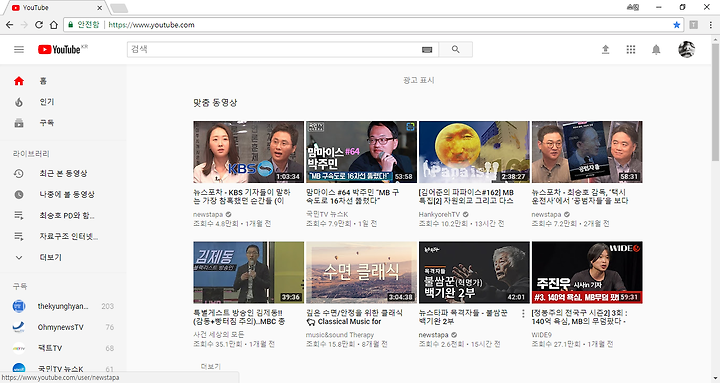
Task: Select the YouTube browser tab
Action: [x=55, y=8]
